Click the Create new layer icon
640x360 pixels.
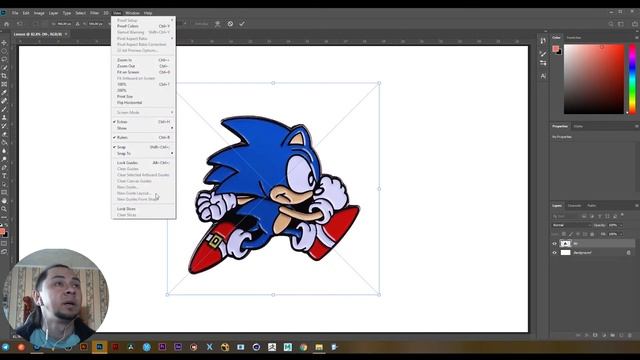(x=621, y=335)
